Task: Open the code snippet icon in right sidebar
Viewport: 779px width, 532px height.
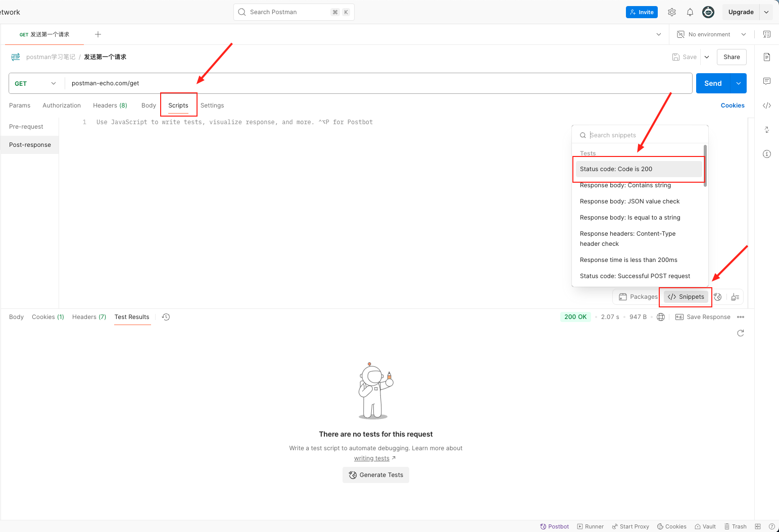Action: pyautogui.click(x=766, y=105)
